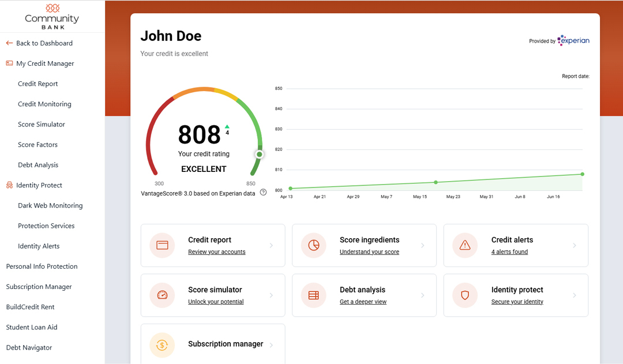
Task: Expand the Subscription manager card chevron
Action: pyautogui.click(x=271, y=345)
